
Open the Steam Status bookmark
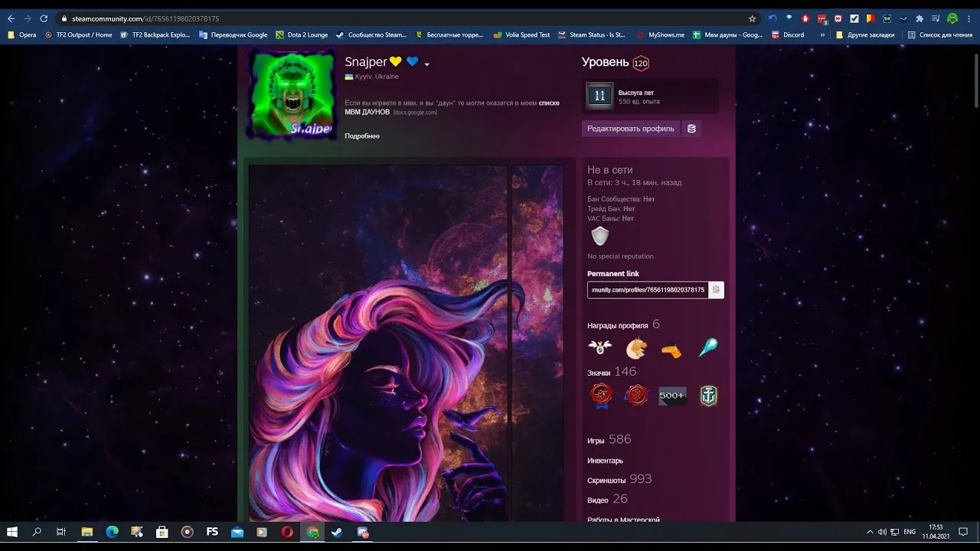[x=592, y=34]
